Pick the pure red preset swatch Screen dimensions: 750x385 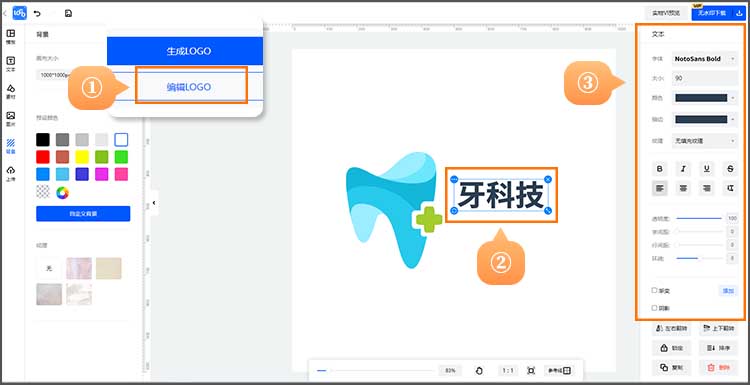(x=43, y=157)
